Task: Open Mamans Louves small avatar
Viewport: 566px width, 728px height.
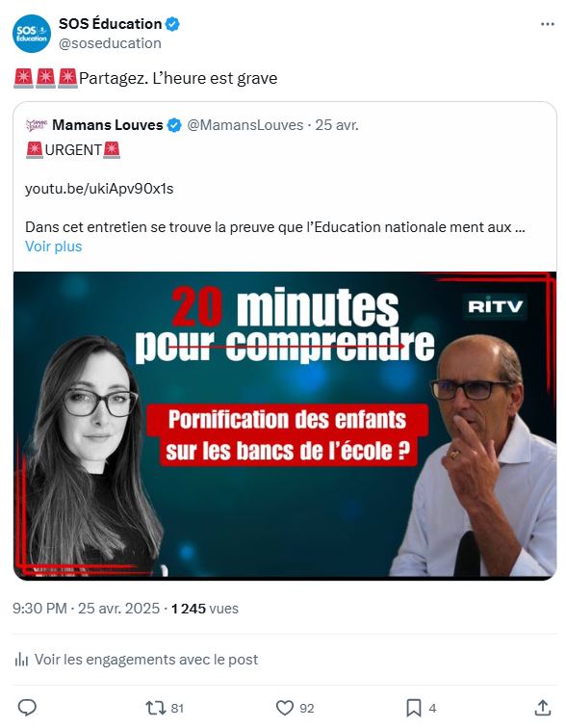Action: point(37,125)
